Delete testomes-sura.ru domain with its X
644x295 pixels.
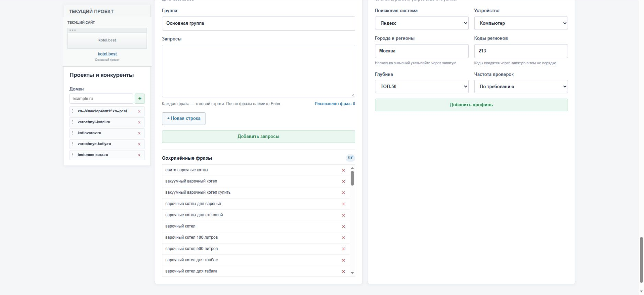[x=139, y=155]
